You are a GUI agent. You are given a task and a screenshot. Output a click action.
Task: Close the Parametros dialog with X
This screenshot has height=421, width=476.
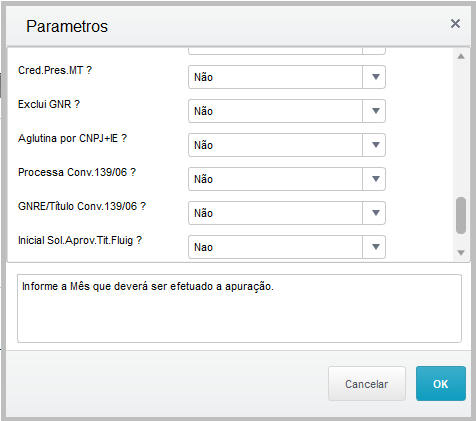[x=455, y=24]
